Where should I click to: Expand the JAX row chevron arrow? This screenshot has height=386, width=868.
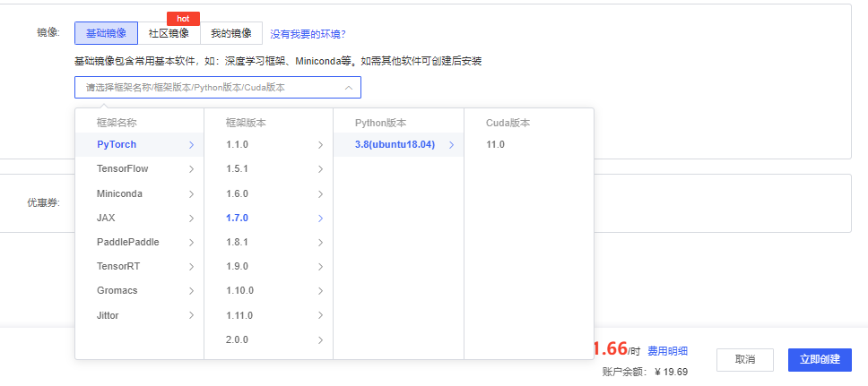click(192, 219)
